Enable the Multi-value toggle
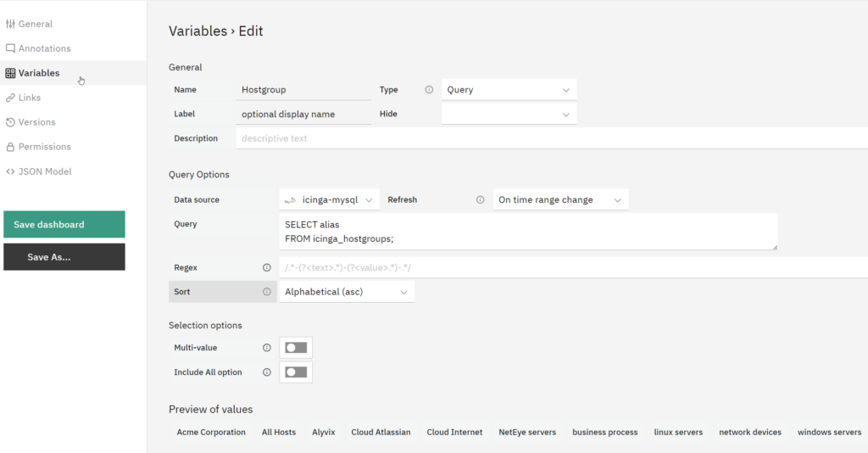 click(296, 348)
